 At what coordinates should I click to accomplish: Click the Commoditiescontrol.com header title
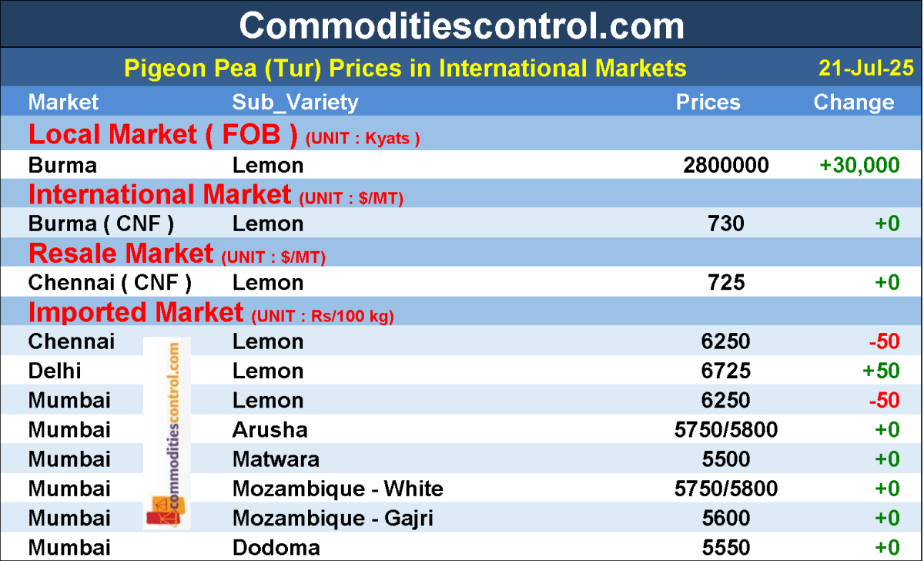pos(461,25)
